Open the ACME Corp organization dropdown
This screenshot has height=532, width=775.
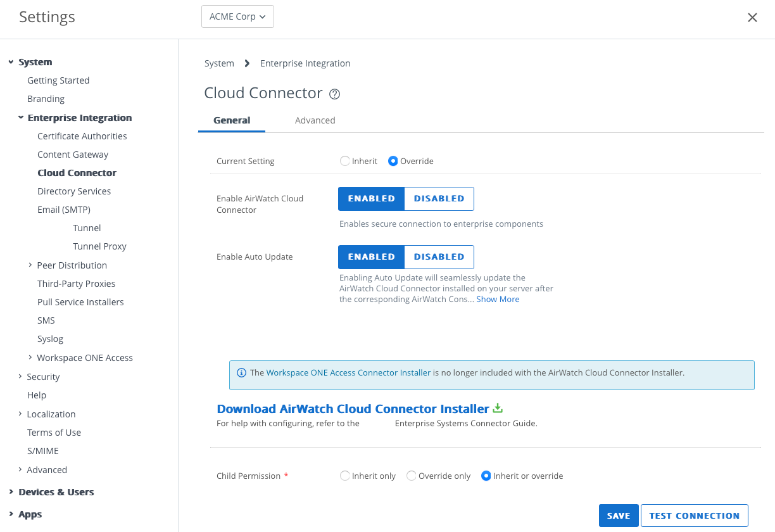click(x=237, y=16)
